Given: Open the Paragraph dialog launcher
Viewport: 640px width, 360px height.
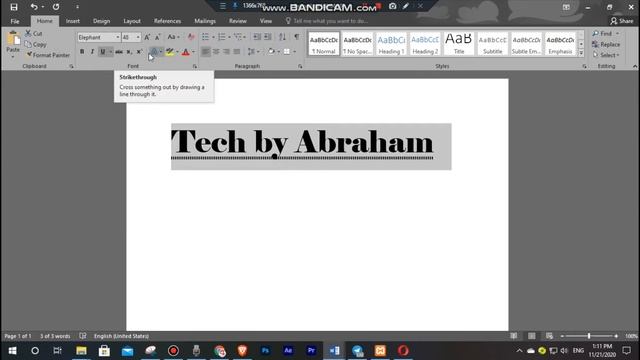Looking at the screenshot, I should (x=300, y=66).
